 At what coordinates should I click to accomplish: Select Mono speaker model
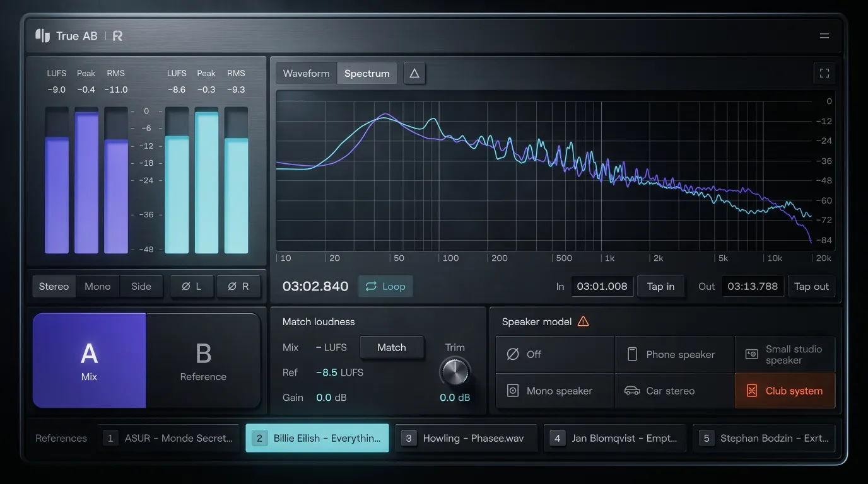tap(555, 391)
